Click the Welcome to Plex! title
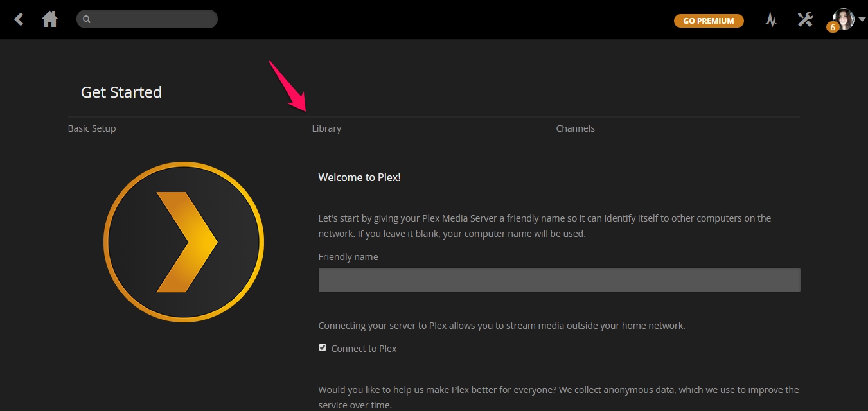 [359, 177]
